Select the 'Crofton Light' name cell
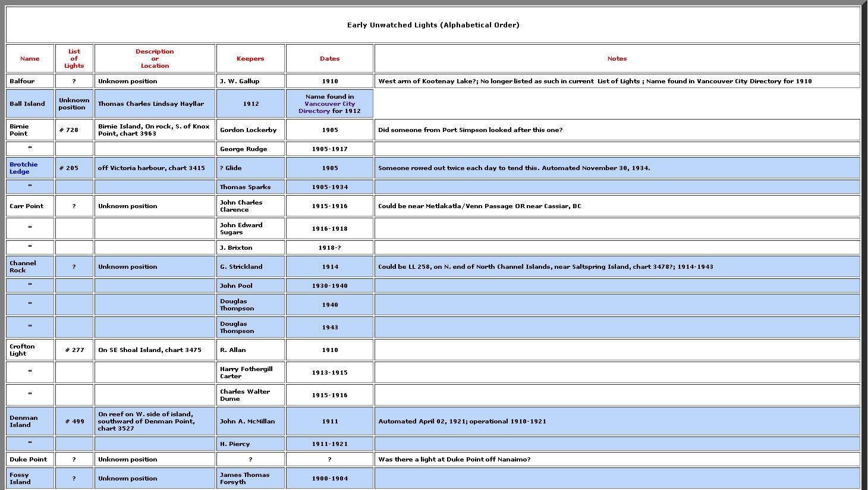Screen dimensions: 868x490 click(x=30, y=350)
